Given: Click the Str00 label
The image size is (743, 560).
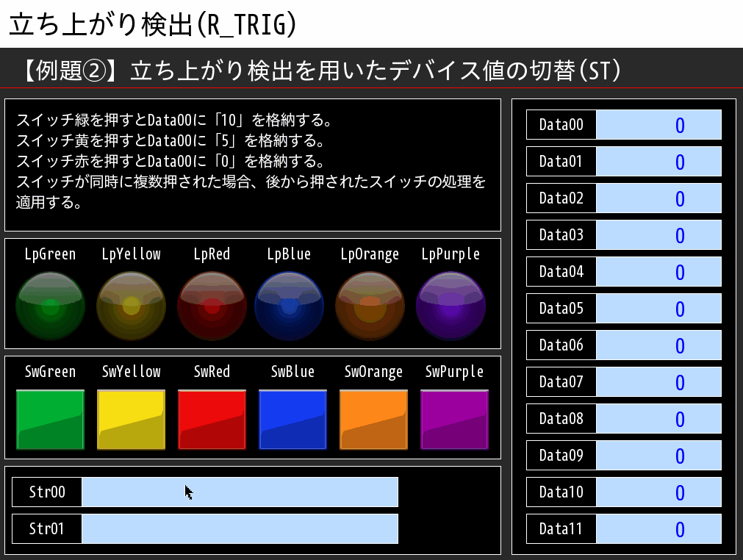Looking at the screenshot, I should (47, 492).
